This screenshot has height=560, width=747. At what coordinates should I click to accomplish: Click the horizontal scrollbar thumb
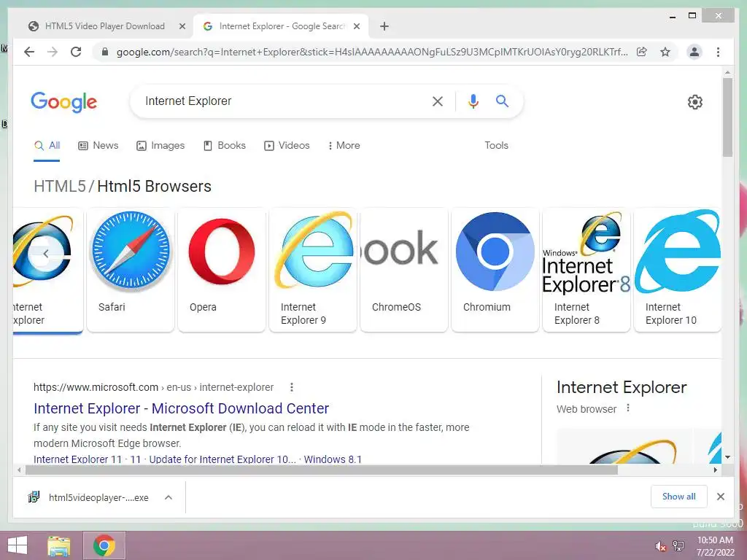(322, 470)
